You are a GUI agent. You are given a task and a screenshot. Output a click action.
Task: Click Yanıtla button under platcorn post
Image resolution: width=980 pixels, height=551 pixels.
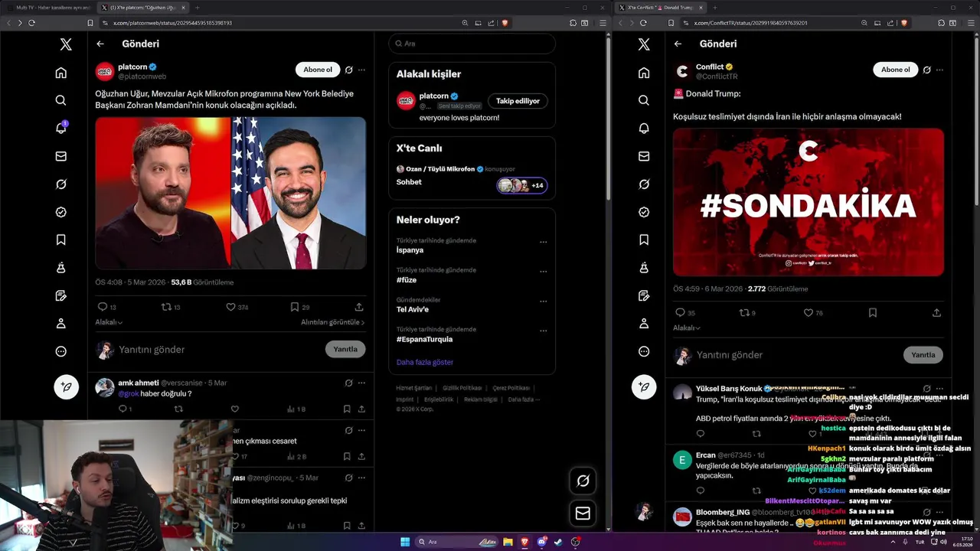[x=345, y=349]
